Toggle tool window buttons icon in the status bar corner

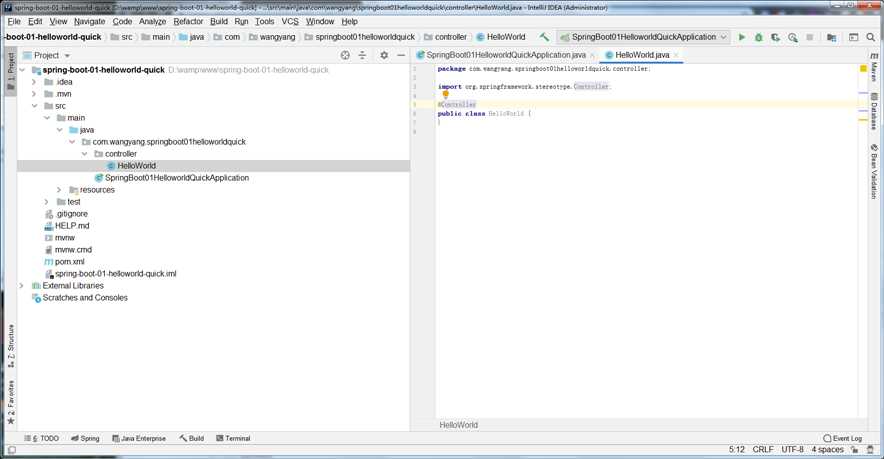pyautogui.click(x=11, y=450)
